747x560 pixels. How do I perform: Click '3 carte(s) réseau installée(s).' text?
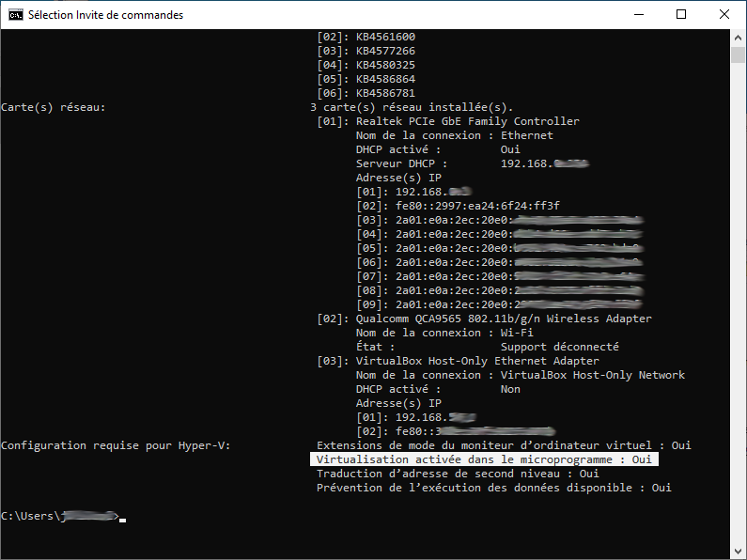pos(412,107)
